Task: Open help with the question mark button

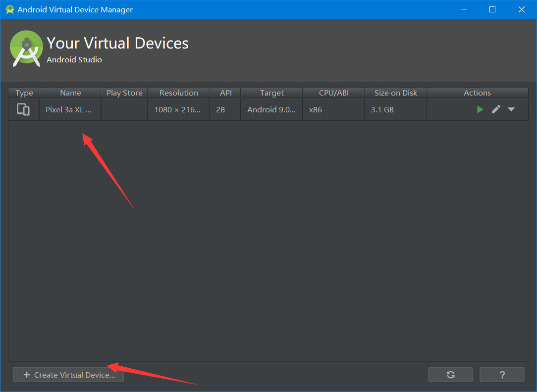Action: pyautogui.click(x=502, y=375)
